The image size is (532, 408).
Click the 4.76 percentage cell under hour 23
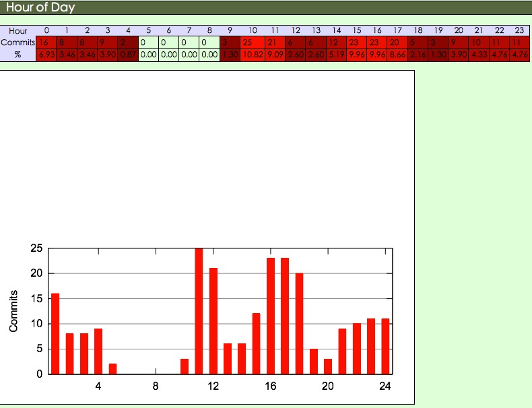519,55
